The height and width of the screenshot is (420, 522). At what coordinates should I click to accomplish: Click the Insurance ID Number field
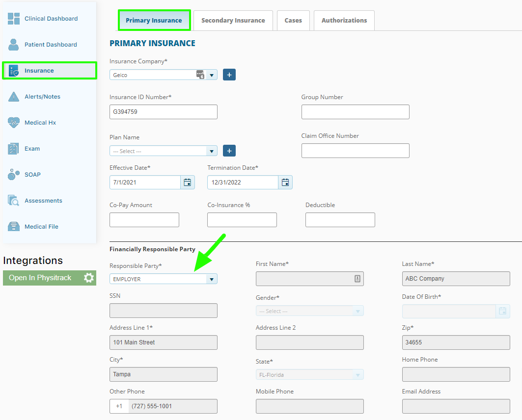tap(164, 112)
